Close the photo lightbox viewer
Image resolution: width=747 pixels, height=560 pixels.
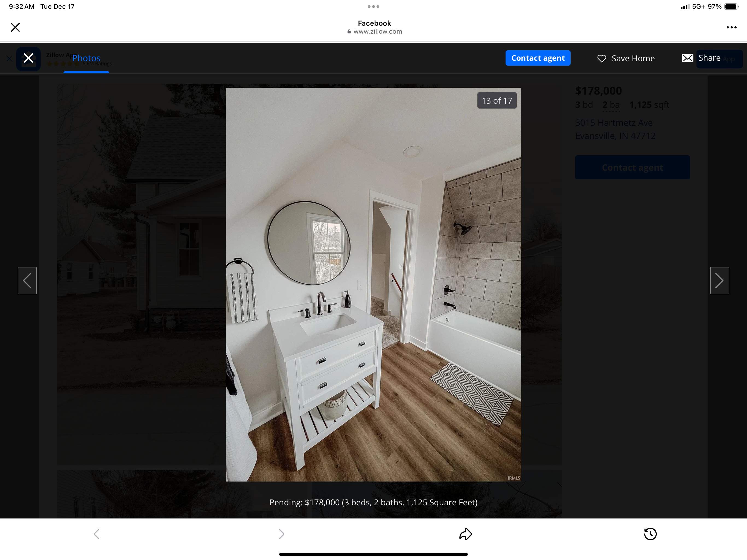[28, 58]
